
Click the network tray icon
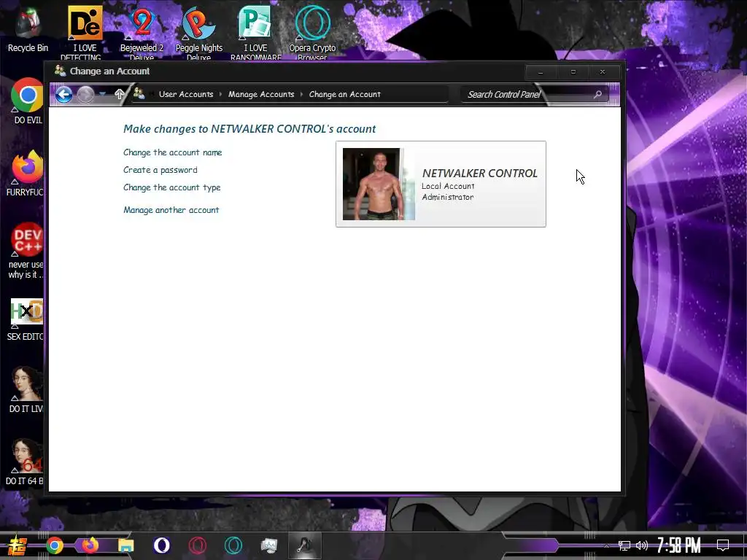(624, 545)
